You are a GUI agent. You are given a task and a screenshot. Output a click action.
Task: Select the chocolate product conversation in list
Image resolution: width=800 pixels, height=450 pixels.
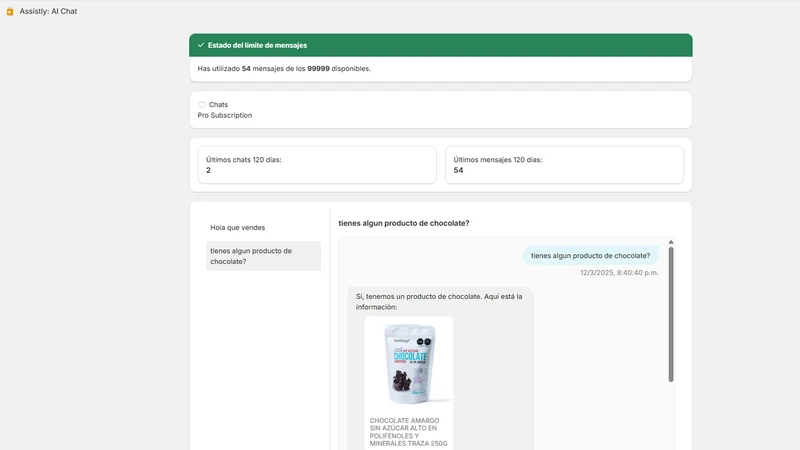(263, 256)
